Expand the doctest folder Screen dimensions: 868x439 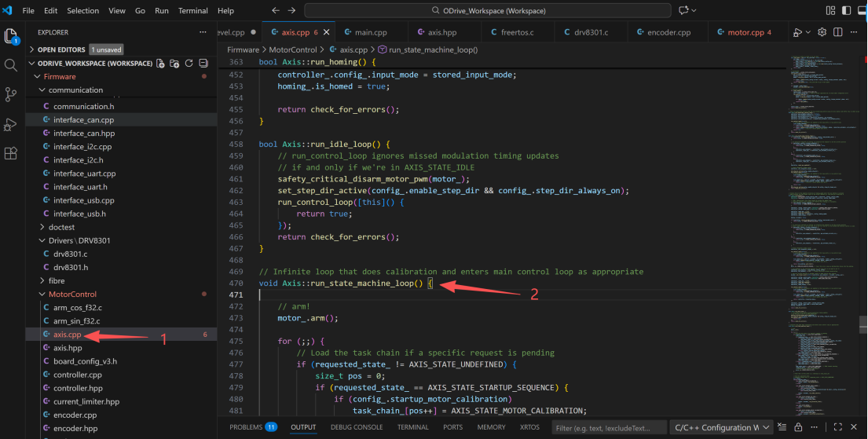coord(42,227)
